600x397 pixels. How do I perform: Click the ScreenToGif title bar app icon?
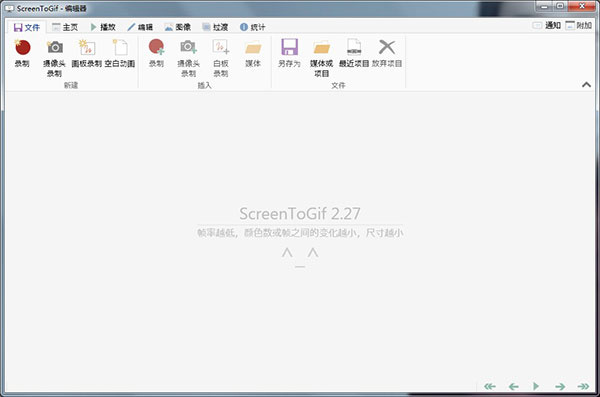point(9,8)
